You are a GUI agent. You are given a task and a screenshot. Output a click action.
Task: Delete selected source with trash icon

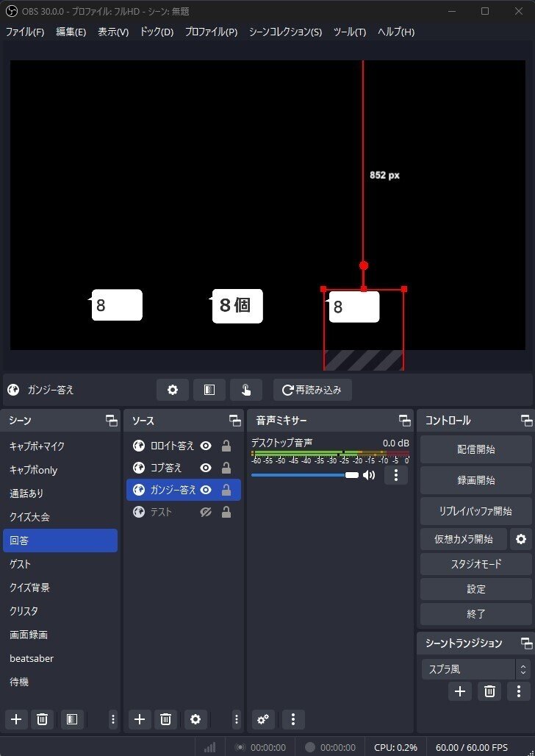pos(165,719)
